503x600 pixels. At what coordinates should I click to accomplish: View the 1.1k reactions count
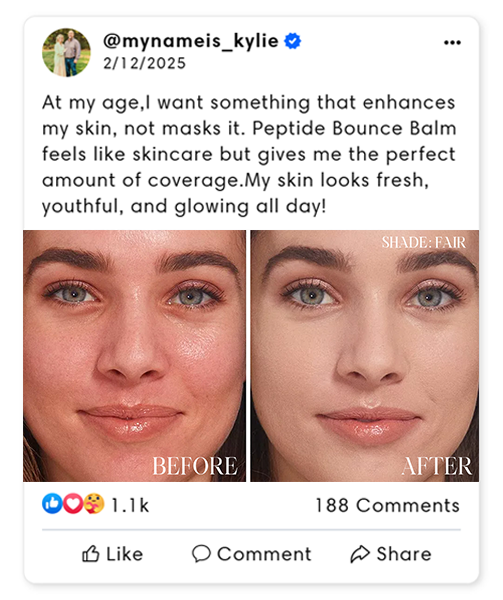[x=130, y=505]
